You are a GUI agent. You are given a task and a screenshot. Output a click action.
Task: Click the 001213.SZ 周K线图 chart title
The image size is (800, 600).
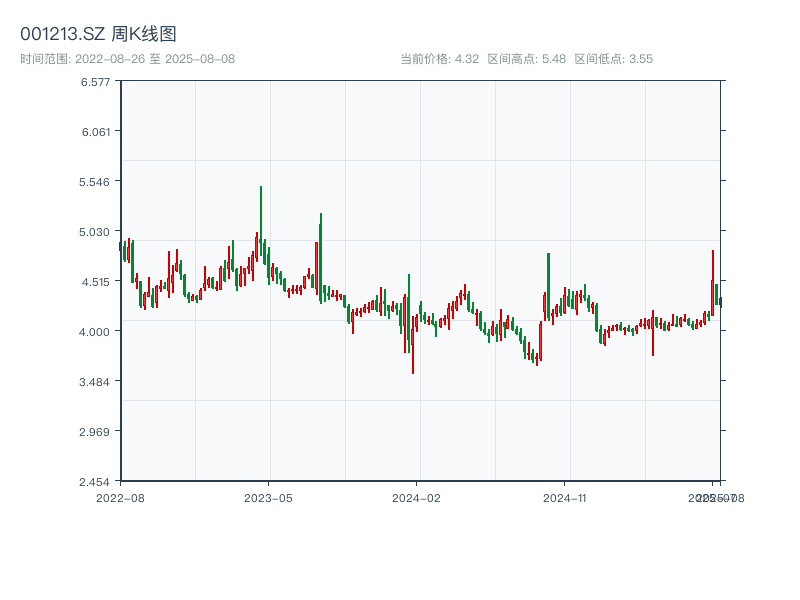click(98, 34)
